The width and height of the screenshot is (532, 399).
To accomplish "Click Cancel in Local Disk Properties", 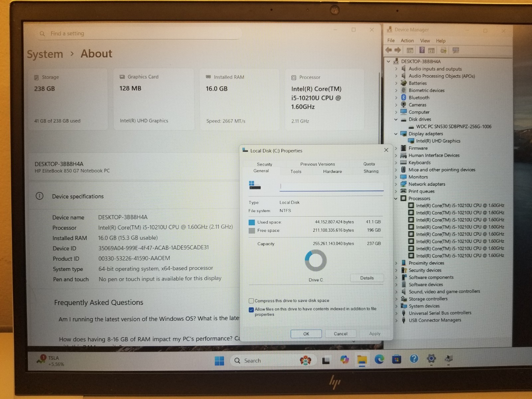I will tap(340, 334).
